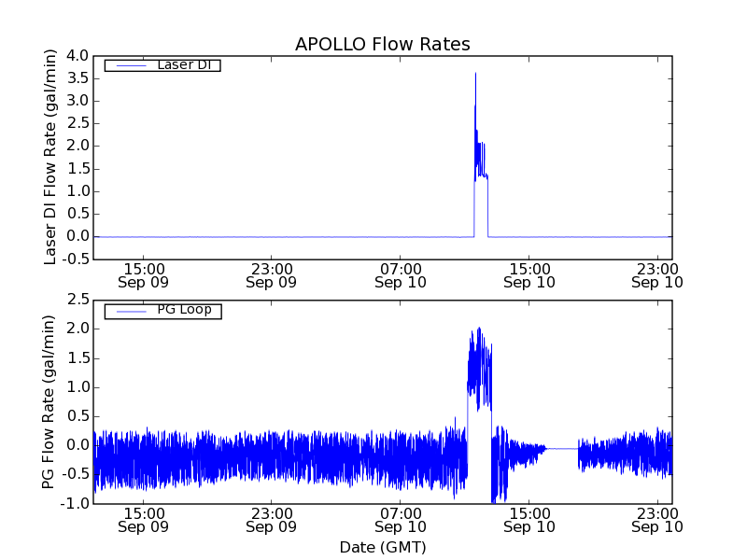The width and height of the screenshot is (747, 560).
Task: Click the 1.0 tick on Laser DI axis
Action: [78, 191]
